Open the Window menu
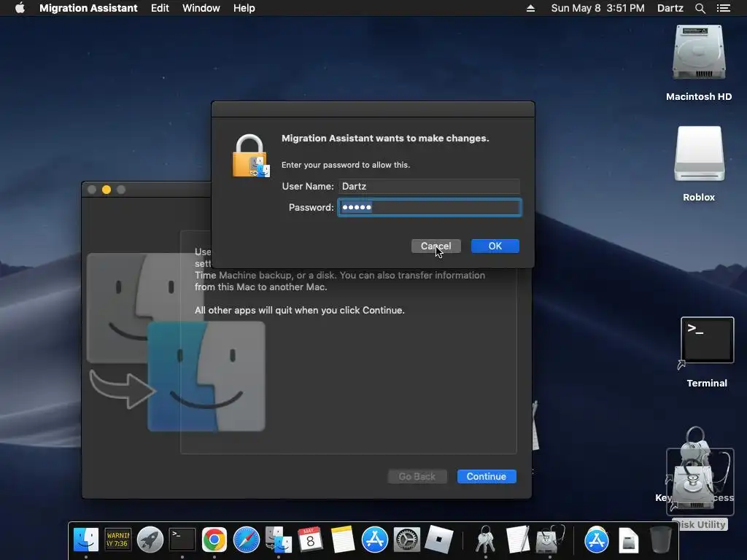 pos(201,8)
